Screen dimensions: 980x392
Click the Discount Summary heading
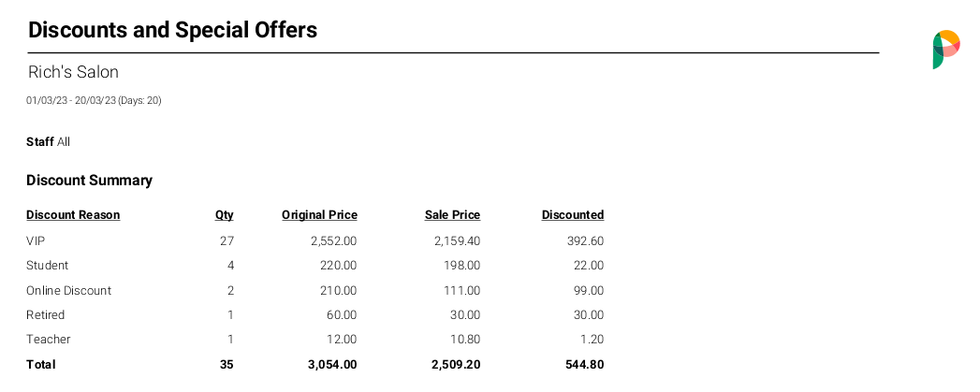(89, 180)
